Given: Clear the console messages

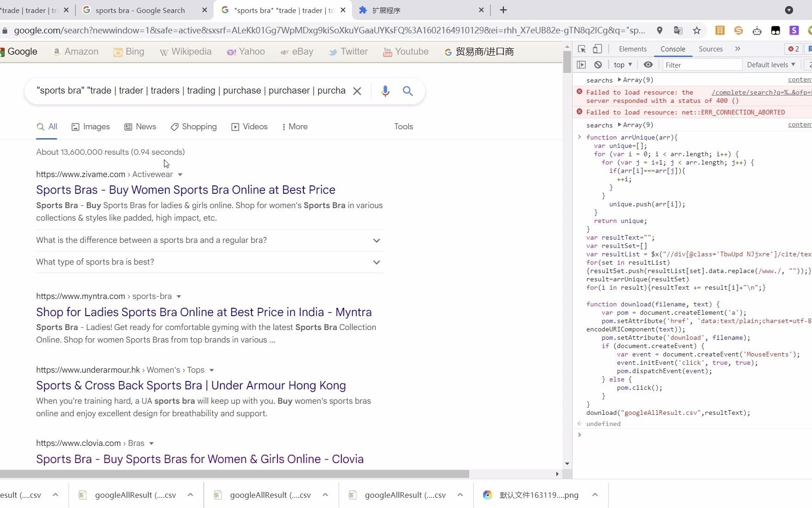Looking at the screenshot, I should point(598,65).
